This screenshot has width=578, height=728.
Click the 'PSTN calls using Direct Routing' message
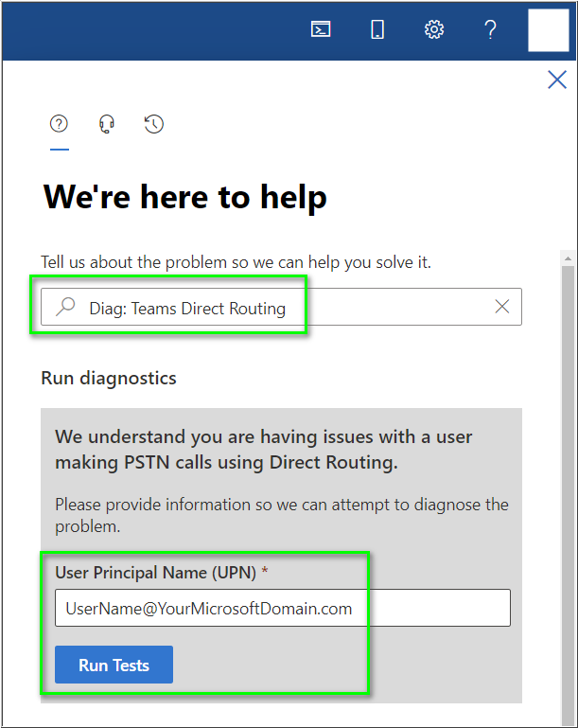264,450
